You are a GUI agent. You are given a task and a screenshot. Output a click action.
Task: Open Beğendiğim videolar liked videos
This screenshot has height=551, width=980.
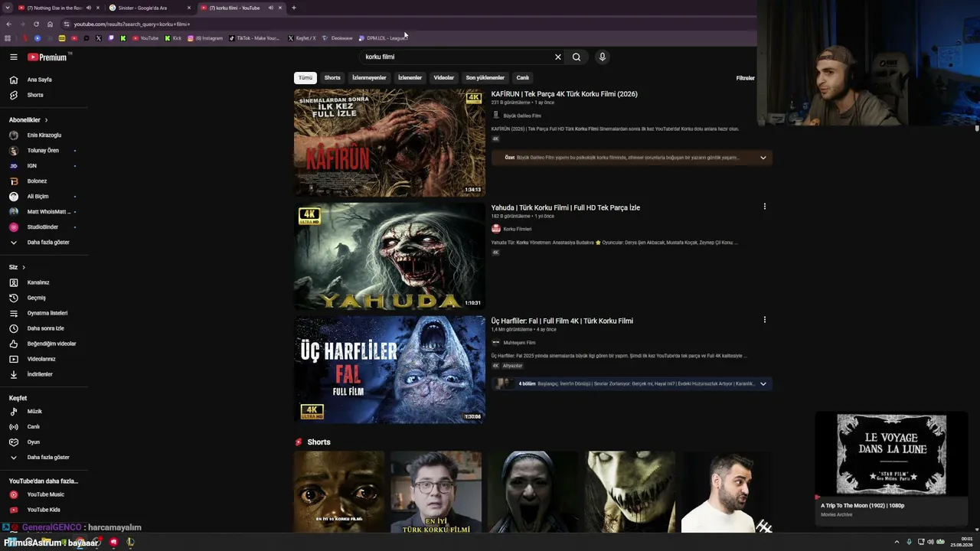(44, 344)
